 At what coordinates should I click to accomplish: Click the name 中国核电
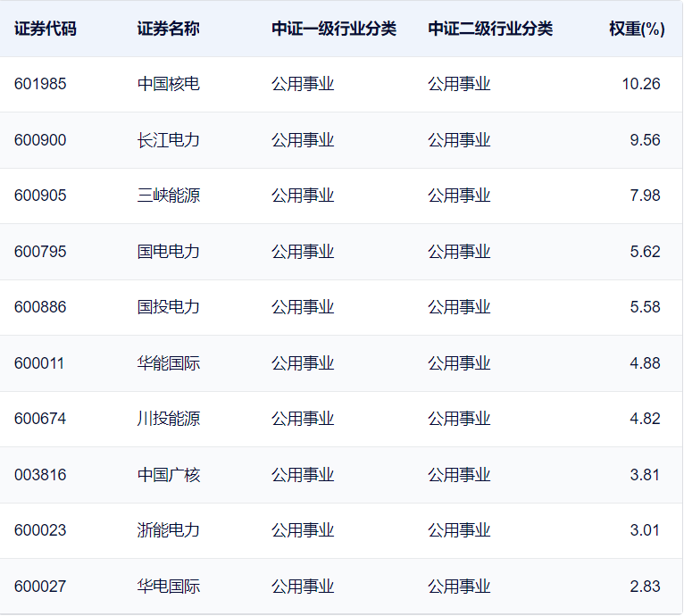pyautogui.click(x=169, y=84)
